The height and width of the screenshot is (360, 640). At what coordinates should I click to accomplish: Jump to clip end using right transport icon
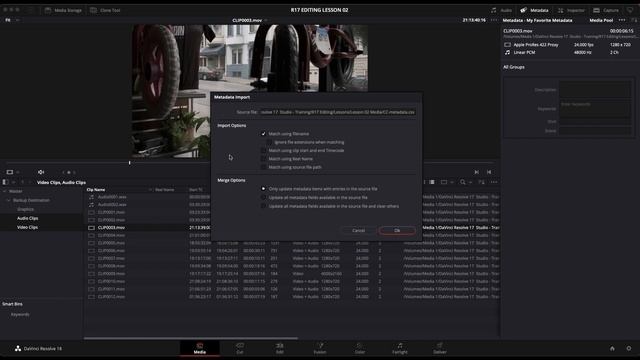click(476, 172)
